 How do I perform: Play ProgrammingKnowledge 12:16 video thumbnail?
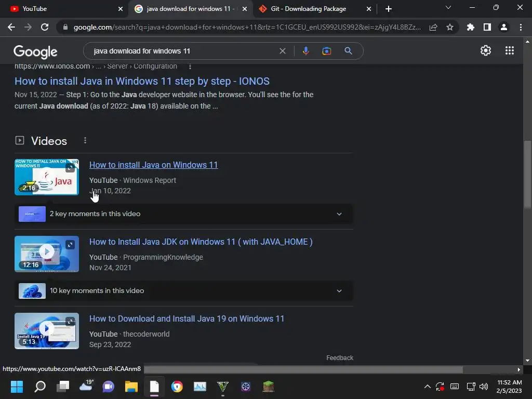click(x=46, y=254)
